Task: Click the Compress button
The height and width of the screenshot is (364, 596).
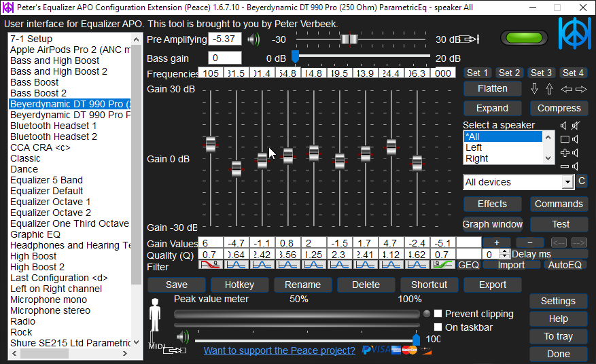Action: click(559, 108)
